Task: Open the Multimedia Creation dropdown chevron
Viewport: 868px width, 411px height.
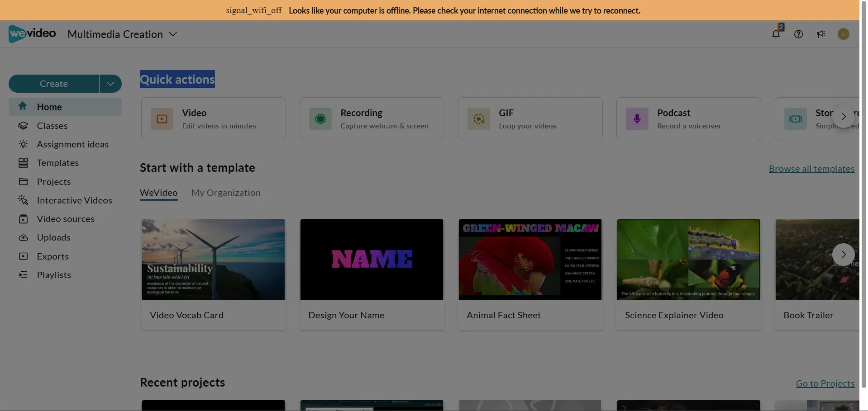Action: point(173,34)
